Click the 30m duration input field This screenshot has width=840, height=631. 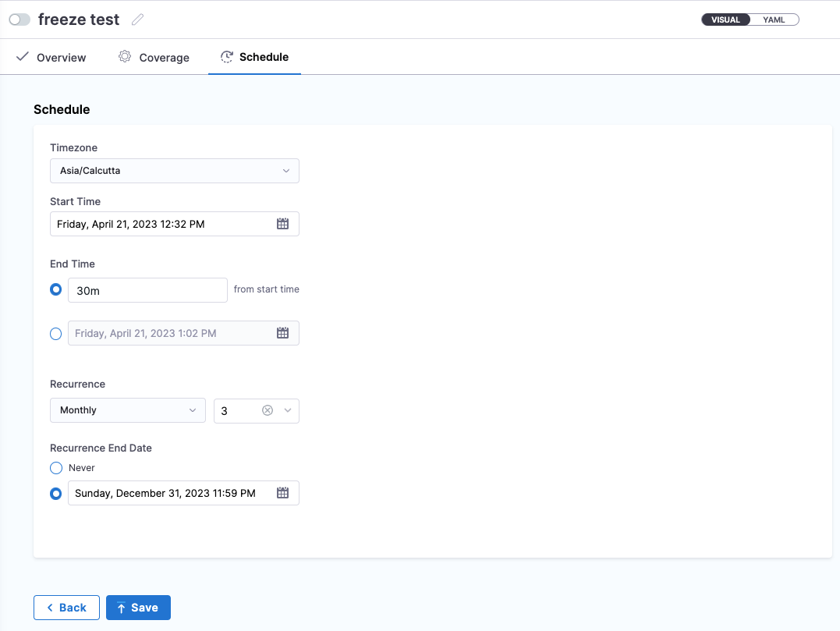point(147,290)
